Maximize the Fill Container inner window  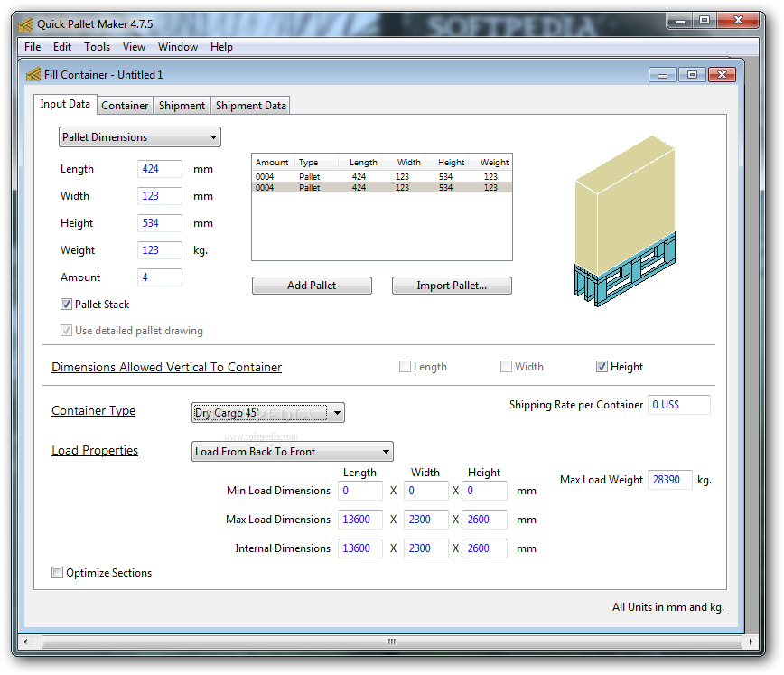(692, 75)
